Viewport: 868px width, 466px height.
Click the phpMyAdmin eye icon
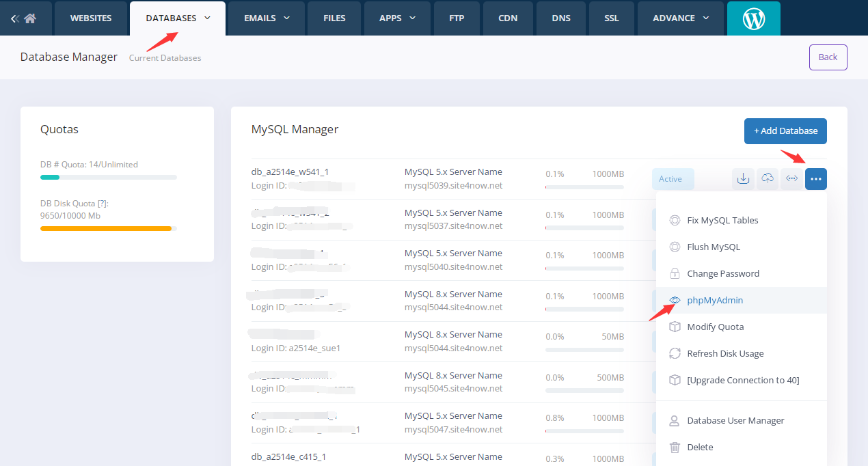coord(675,300)
